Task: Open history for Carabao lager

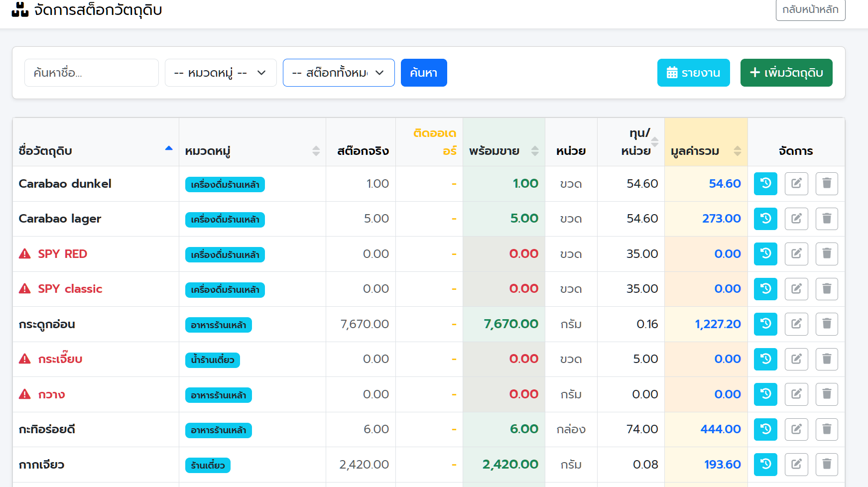Action: 765,219
